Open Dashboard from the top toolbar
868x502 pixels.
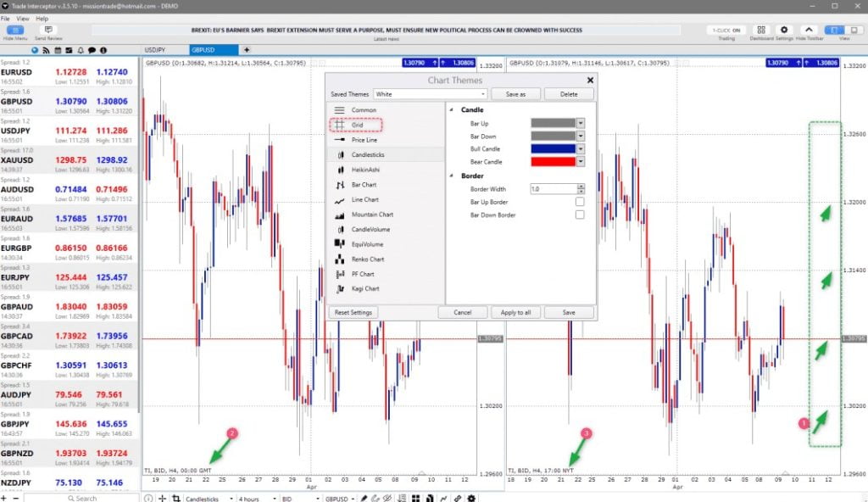pyautogui.click(x=760, y=30)
